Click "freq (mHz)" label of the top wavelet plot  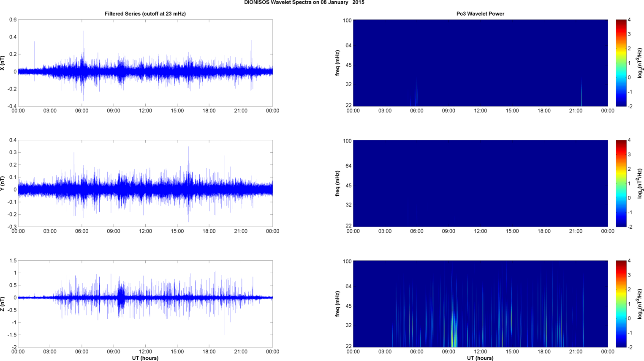coord(338,63)
